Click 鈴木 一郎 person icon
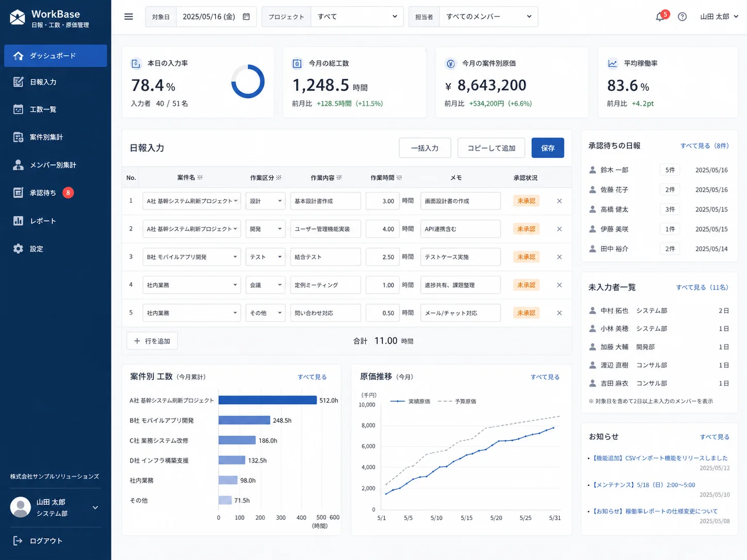Viewport: 747px width, 560px height. 593,170
